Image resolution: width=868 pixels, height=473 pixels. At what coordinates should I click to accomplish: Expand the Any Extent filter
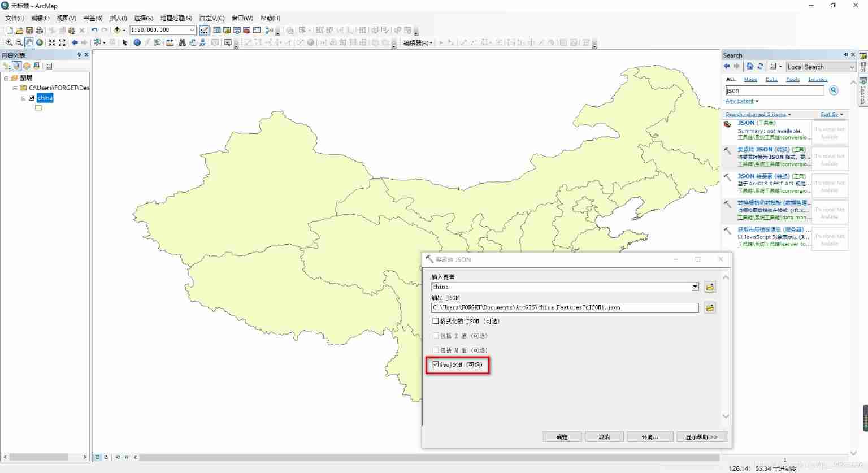click(x=742, y=101)
